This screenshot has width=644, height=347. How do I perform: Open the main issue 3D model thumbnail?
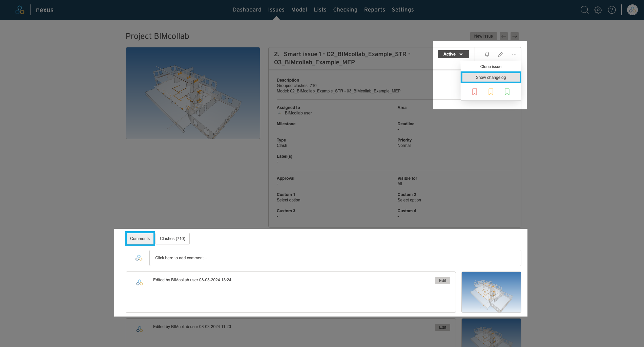[193, 93]
